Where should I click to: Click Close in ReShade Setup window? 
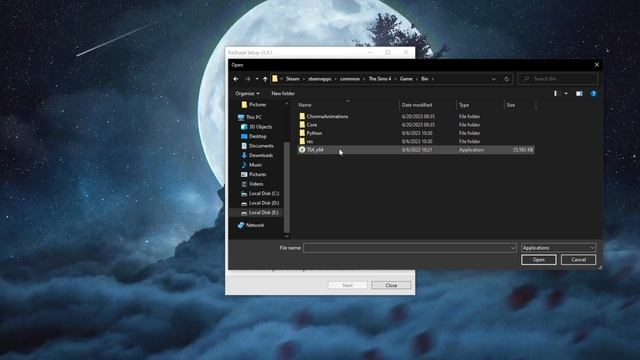(391, 285)
